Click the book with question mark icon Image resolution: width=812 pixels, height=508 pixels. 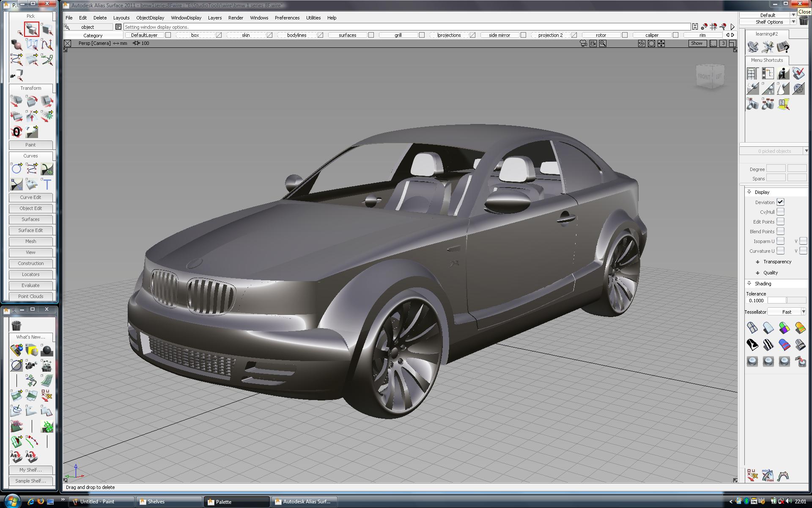[783, 47]
